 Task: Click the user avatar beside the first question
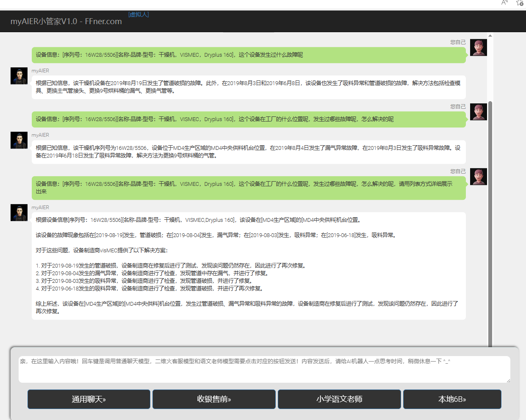pyautogui.click(x=478, y=47)
